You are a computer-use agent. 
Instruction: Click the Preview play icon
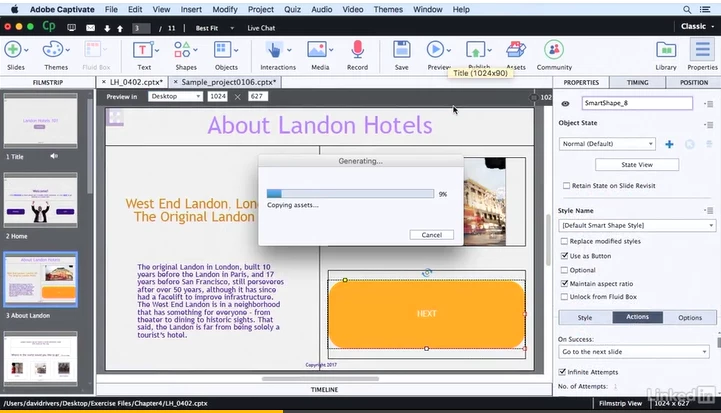[x=435, y=49]
